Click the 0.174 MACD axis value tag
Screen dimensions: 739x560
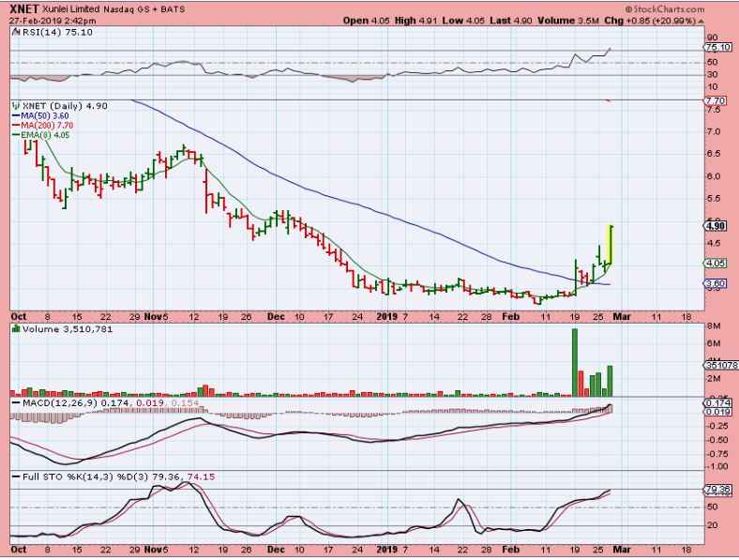(718, 403)
